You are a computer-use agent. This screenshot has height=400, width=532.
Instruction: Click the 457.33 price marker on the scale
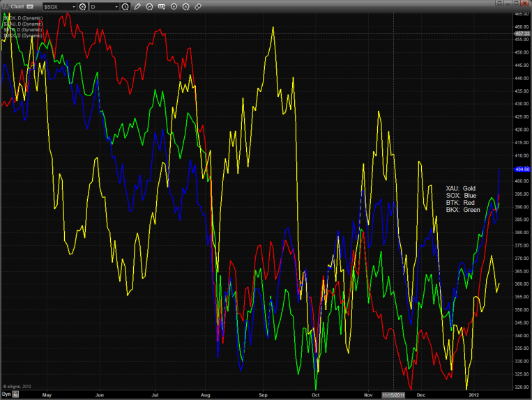(522, 33)
